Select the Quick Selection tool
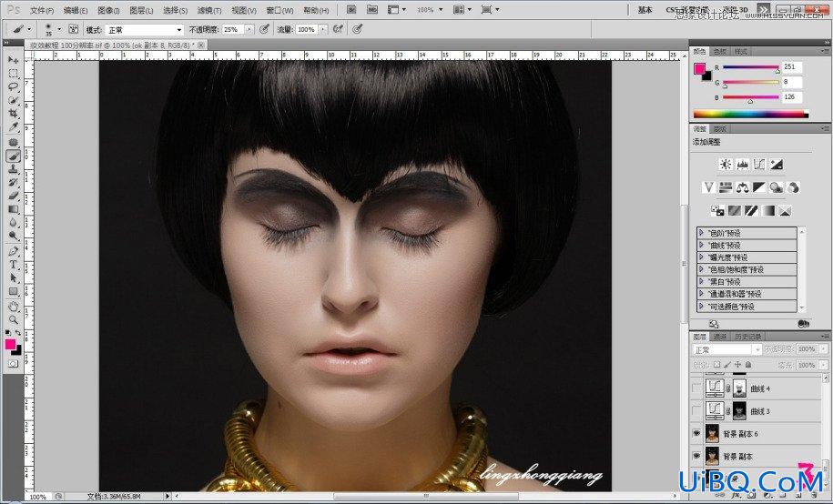The height and width of the screenshot is (504, 833). (x=14, y=100)
